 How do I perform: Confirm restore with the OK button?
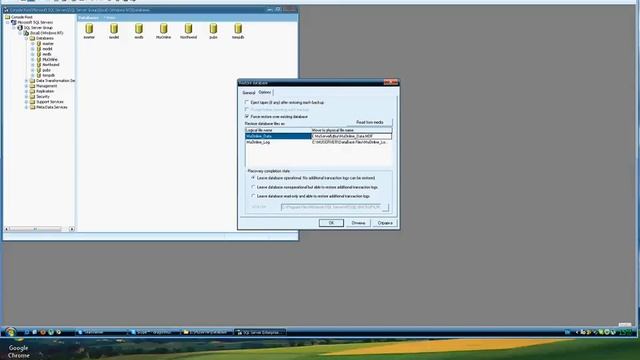coord(331,223)
